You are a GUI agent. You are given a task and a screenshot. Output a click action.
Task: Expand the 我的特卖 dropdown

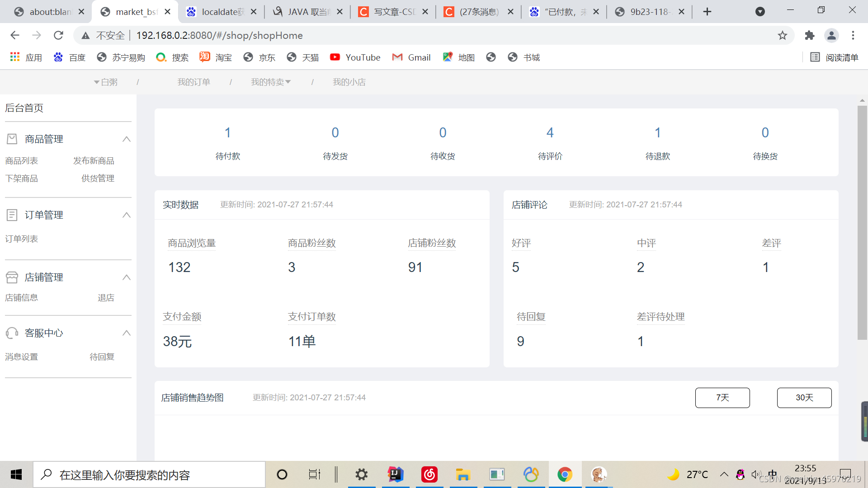pos(270,82)
